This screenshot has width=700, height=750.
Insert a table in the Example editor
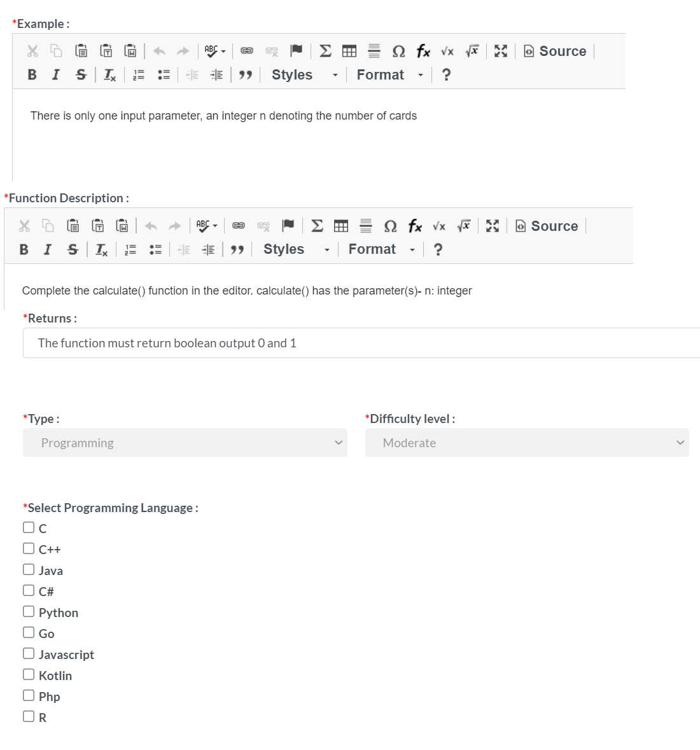pyautogui.click(x=349, y=51)
